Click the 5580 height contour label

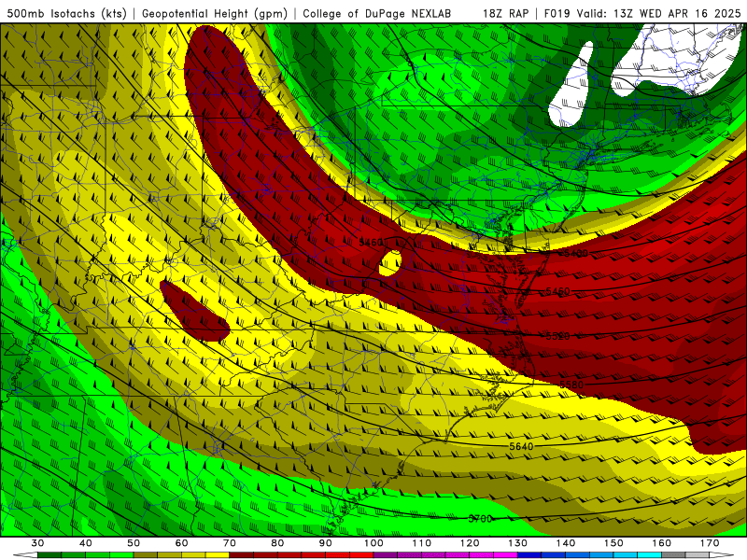(571, 385)
